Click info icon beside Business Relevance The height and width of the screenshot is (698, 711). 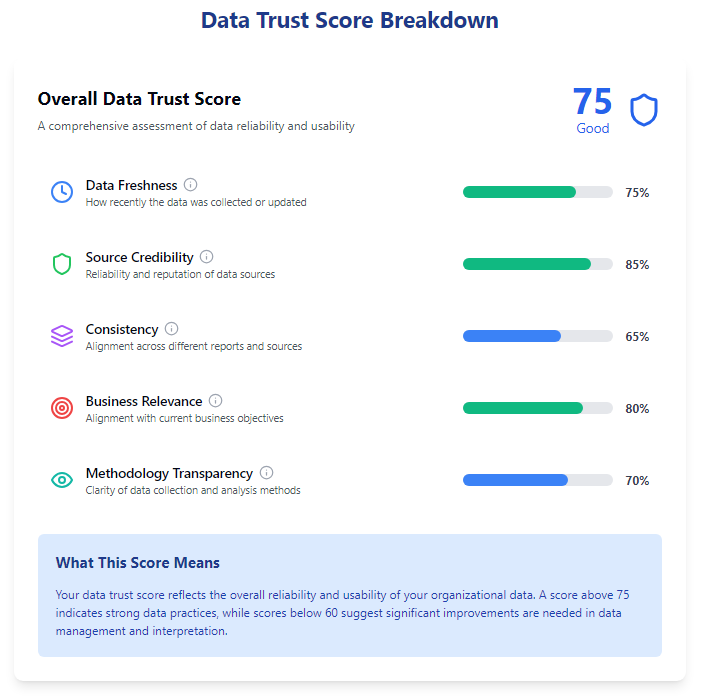215,400
